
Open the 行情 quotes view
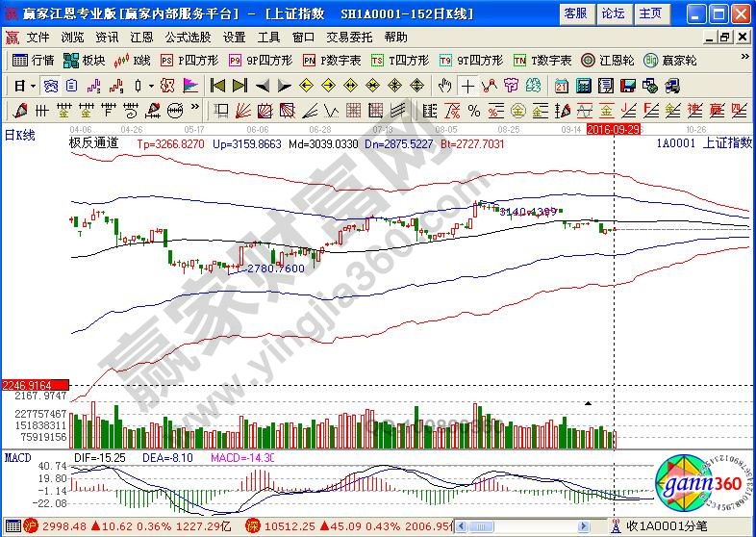click(x=33, y=61)
